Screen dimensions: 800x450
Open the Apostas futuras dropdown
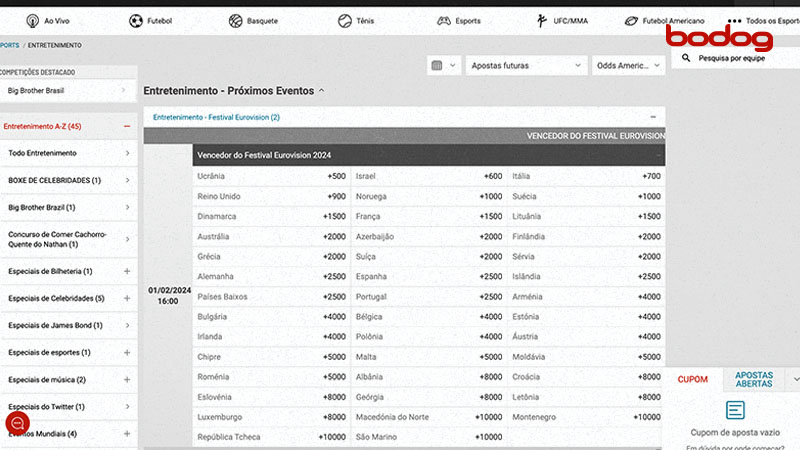[526, 66]
